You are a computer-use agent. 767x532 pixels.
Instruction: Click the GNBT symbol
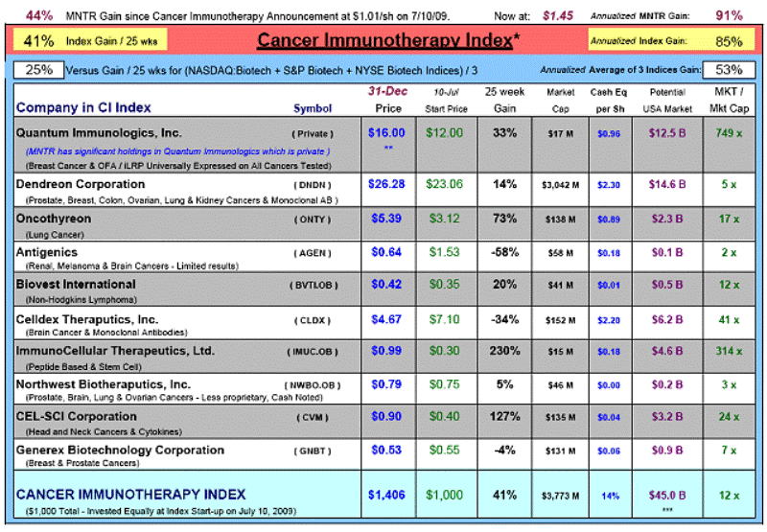pyautogui.click(x=313, y=451)
